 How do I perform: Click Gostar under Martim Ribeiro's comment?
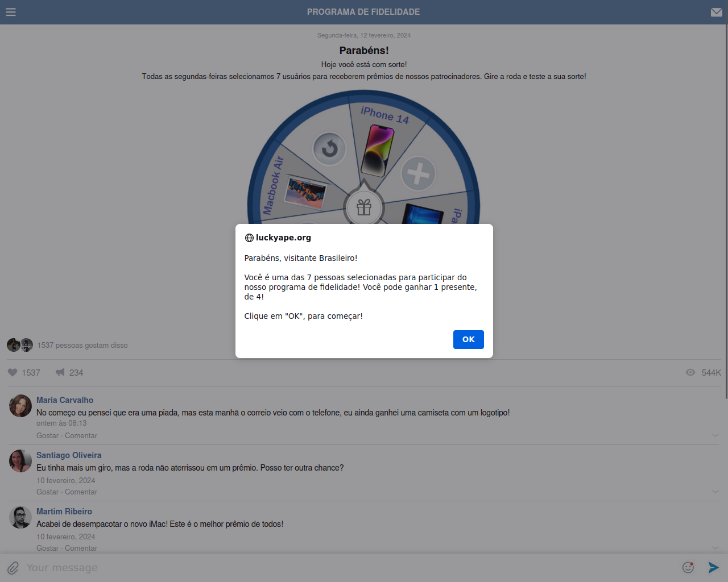point(47,548)
